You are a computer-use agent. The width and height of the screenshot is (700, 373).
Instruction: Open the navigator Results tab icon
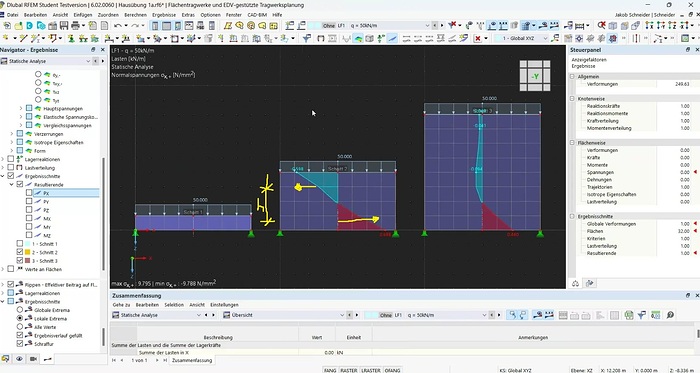pos(47,359)
